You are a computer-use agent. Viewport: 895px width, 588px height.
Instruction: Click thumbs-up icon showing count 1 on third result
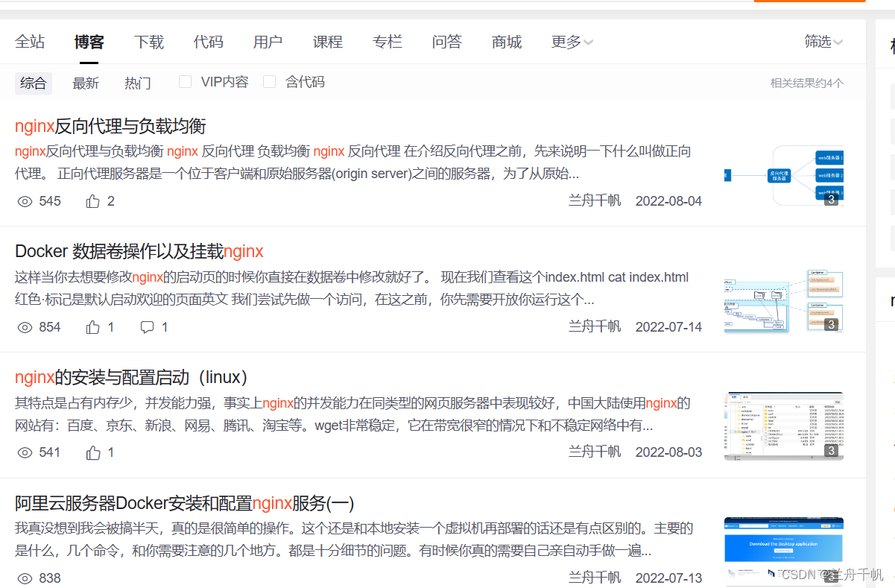[x=92, y=452]
